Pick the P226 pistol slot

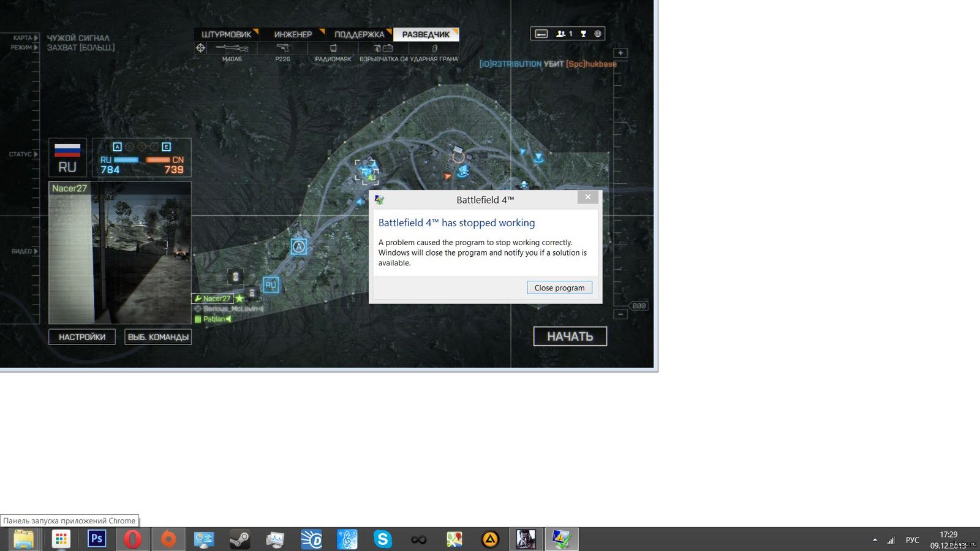(x=282, y=48)
